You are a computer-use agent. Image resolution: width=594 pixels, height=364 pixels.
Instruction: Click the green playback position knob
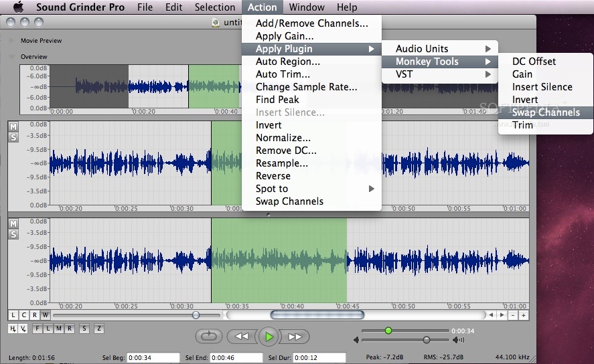(388, 331)
